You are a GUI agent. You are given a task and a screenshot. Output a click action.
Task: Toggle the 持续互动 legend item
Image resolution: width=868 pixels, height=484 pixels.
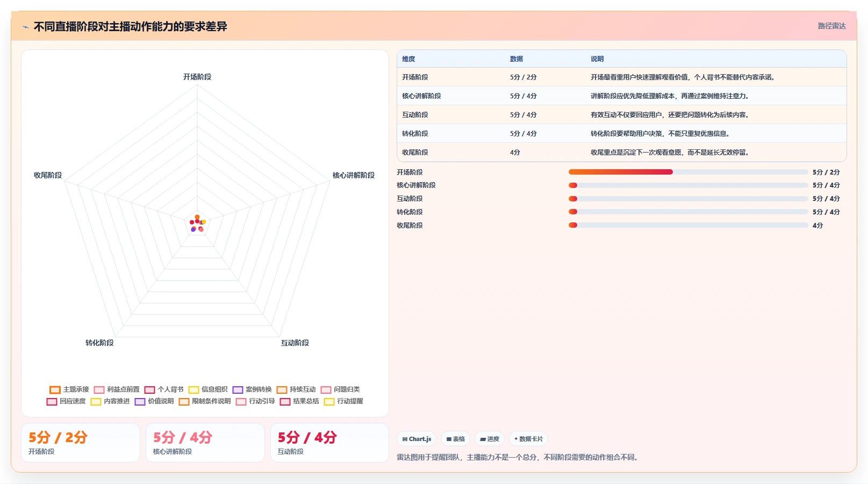click(x=296, y=389)
